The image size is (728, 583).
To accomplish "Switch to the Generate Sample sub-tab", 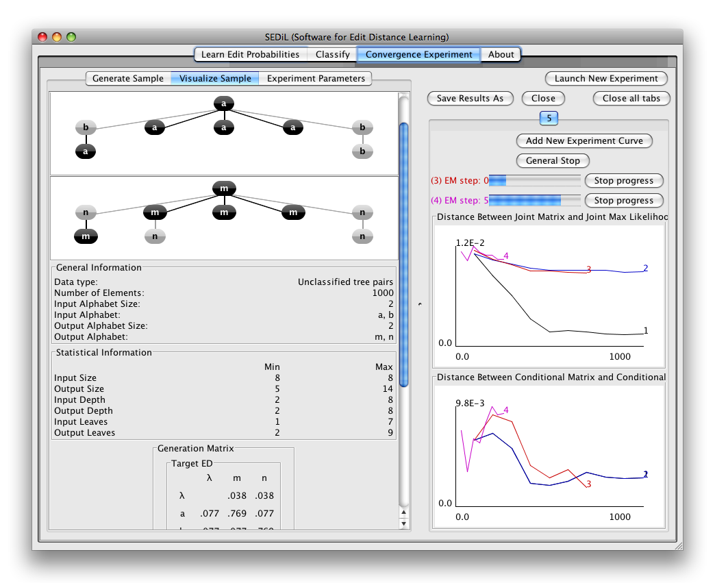I will (128, 79).
